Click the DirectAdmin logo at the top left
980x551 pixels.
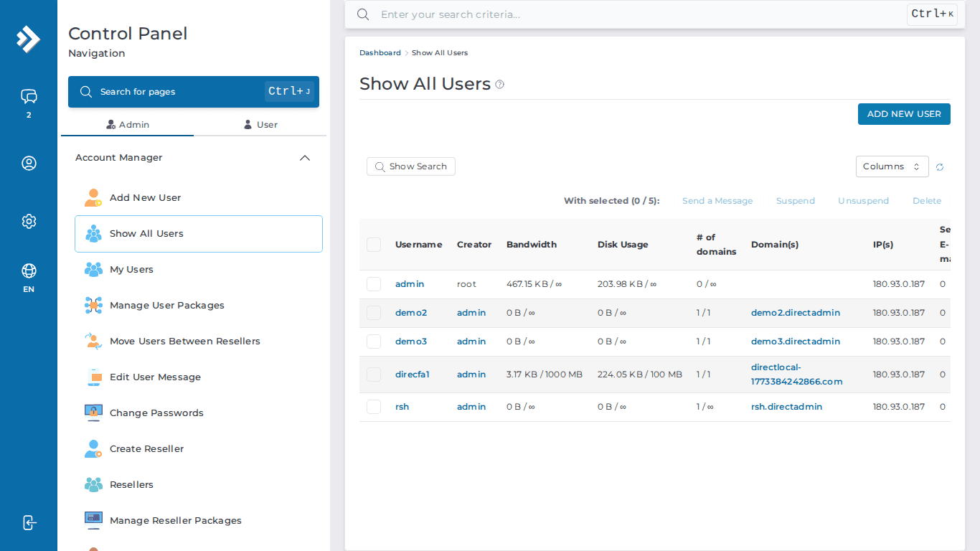(x=29, y=39)
